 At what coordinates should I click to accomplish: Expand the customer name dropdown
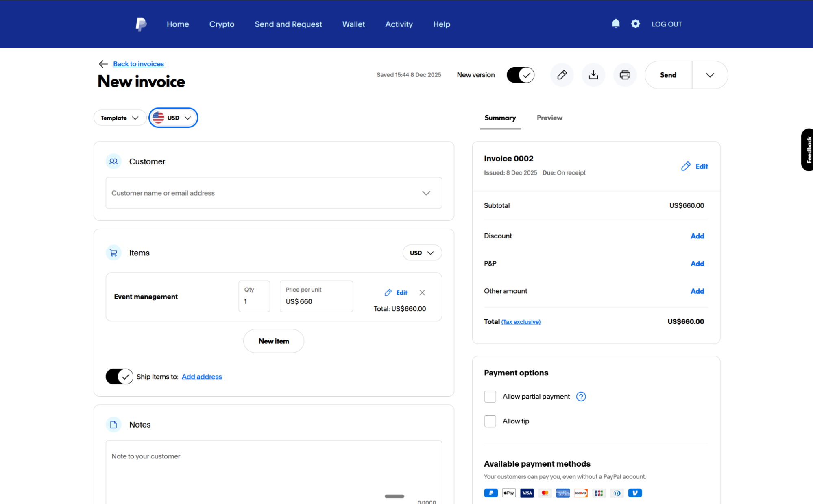click(426, 193)
